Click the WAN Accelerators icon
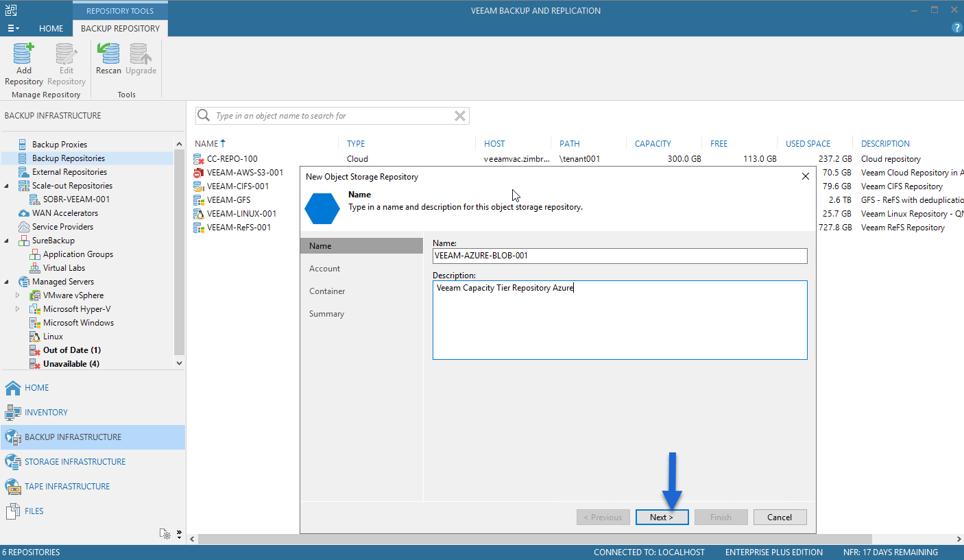 [23, 213]
